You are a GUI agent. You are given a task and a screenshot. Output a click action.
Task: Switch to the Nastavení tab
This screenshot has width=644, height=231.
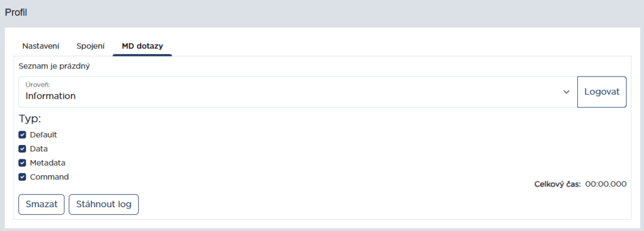pos(41,46)
